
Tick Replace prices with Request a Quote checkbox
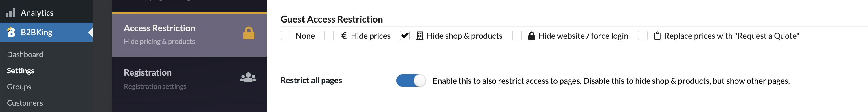click(643, 36)
